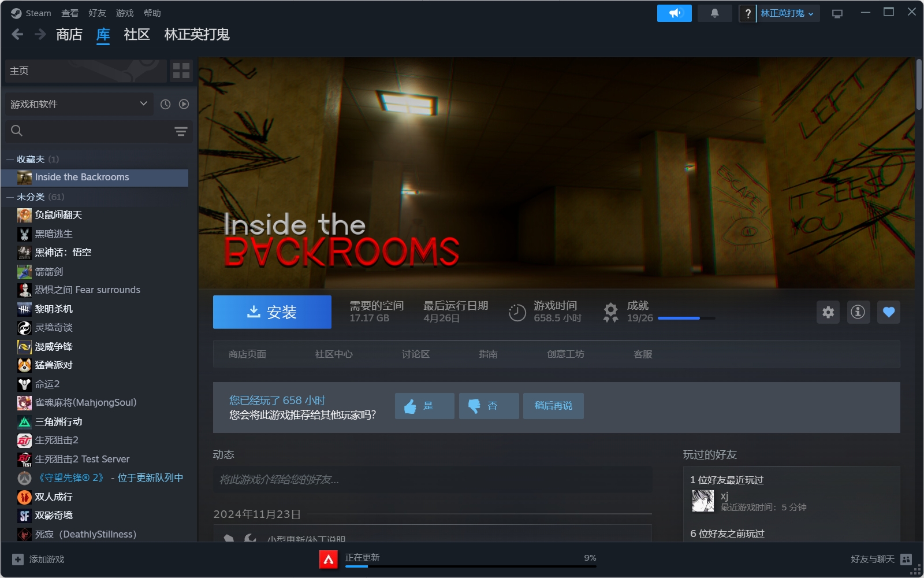This screenshot has width=924, height=578.
Task: Open game settings gear icon
Action: (828, 312)
